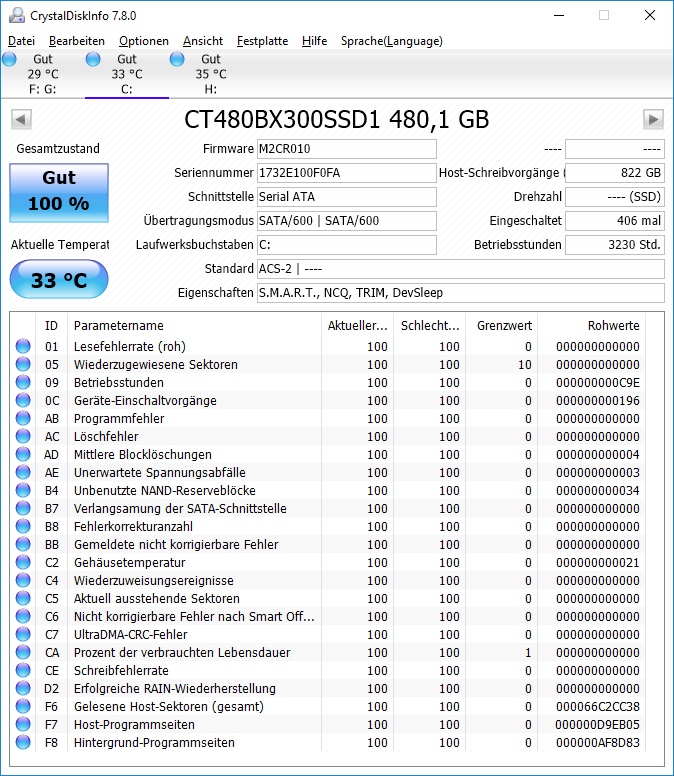674x776 pixels.
Task: Go to next disk with right arrow
Action: tap(653, 119)
